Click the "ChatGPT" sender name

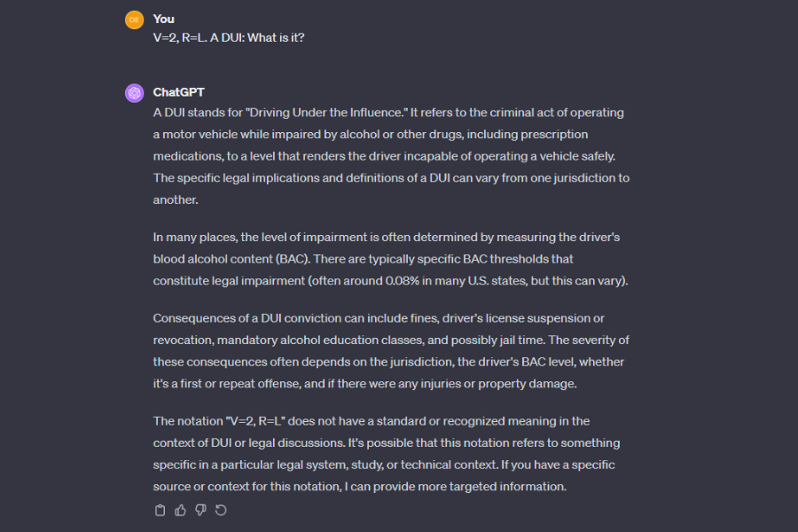(x=179, y=92)
